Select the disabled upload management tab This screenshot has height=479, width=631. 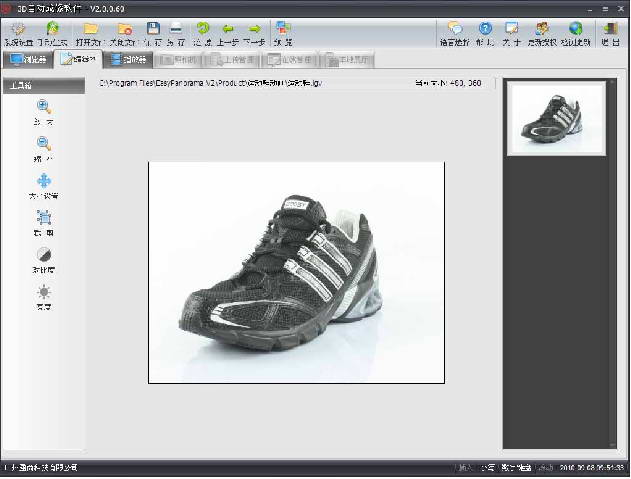pyautogui.click(x=232, y=60)
